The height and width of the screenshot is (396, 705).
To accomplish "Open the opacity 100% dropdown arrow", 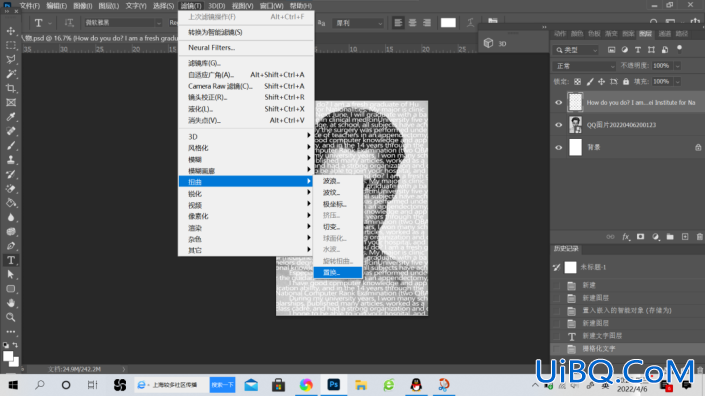I will pyautogui.click(x=677, y=66).
